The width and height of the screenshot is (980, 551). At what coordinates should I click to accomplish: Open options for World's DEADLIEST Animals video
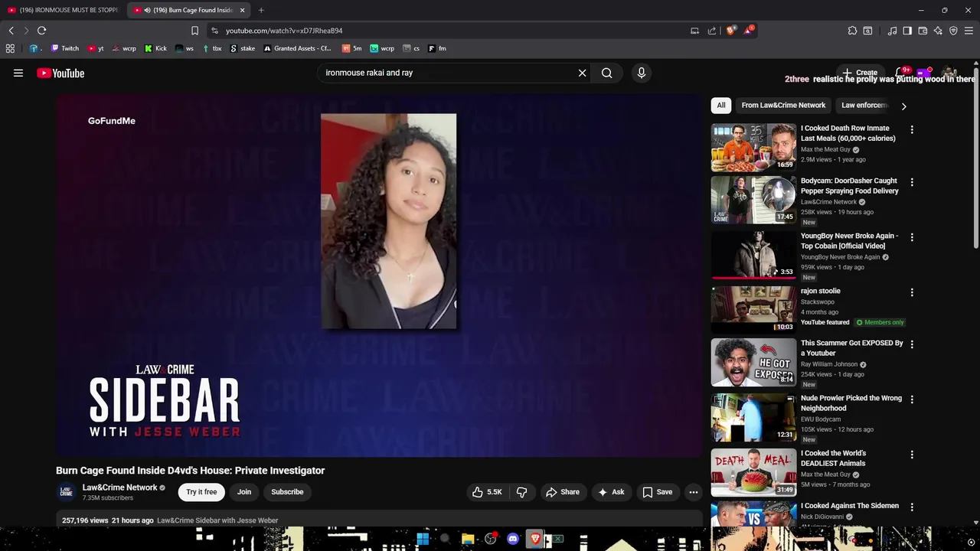[911, 455]
